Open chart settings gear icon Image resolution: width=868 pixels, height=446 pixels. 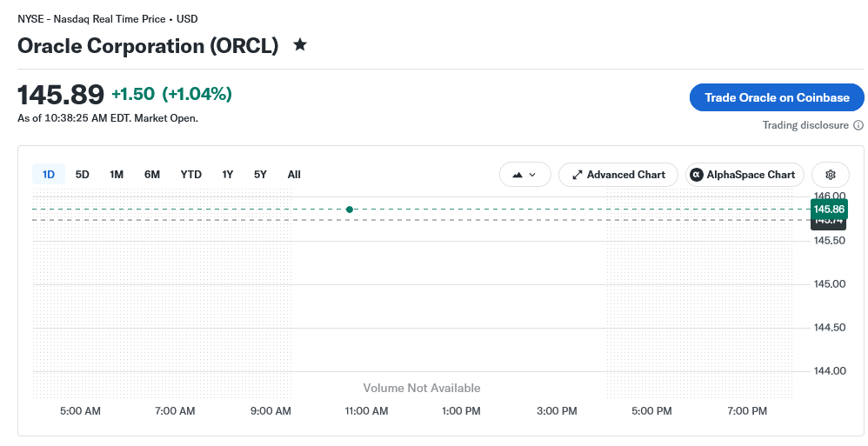pyautogui.click(x=830, y=175)
